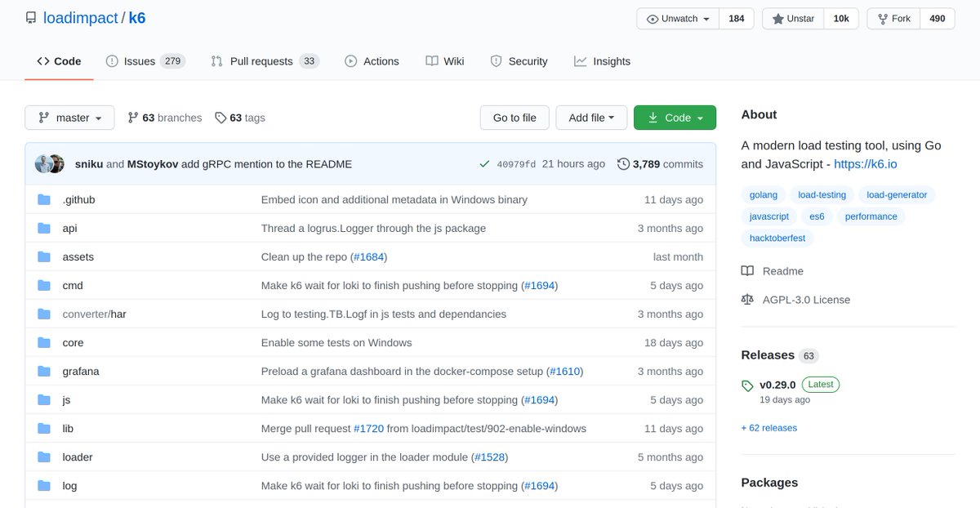Click the loader folder icon
980x508 pixels.
pos(44,457)
